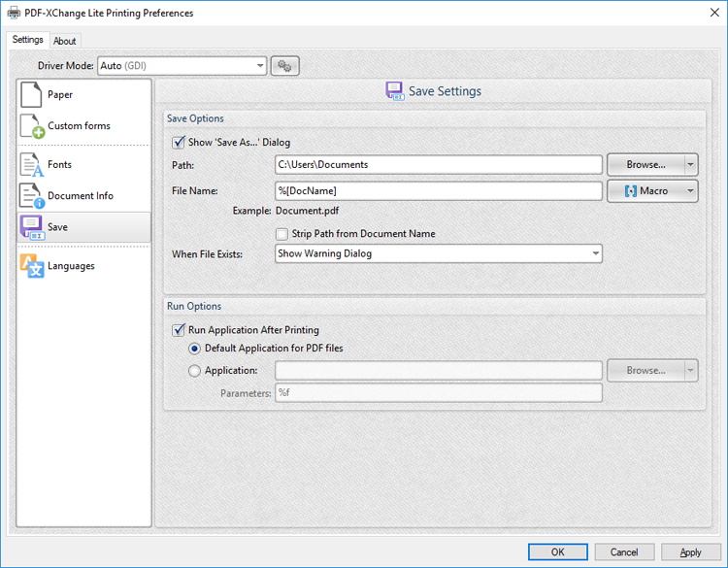Open the When File Exists dropdown

pos(594,253)
